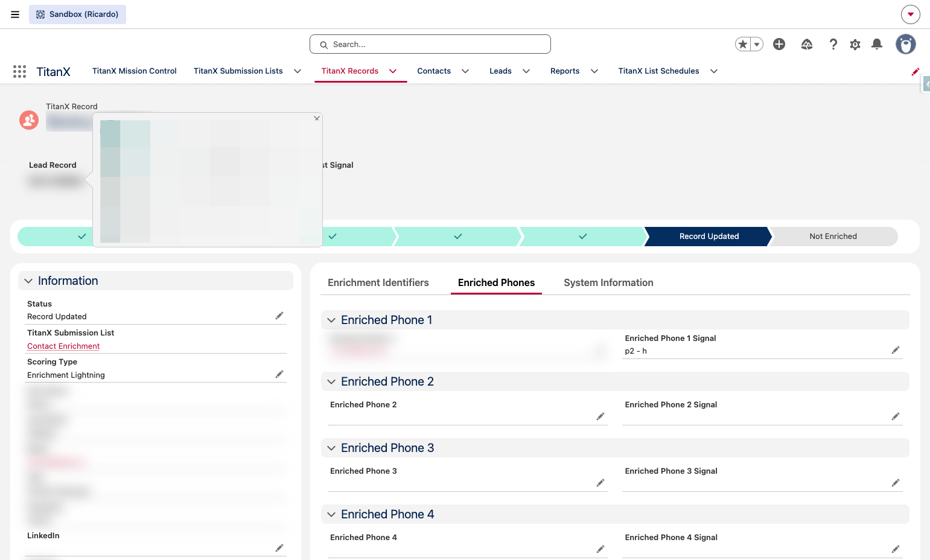
Task: Open the Leads navigation tab
Action: (500, 71)
